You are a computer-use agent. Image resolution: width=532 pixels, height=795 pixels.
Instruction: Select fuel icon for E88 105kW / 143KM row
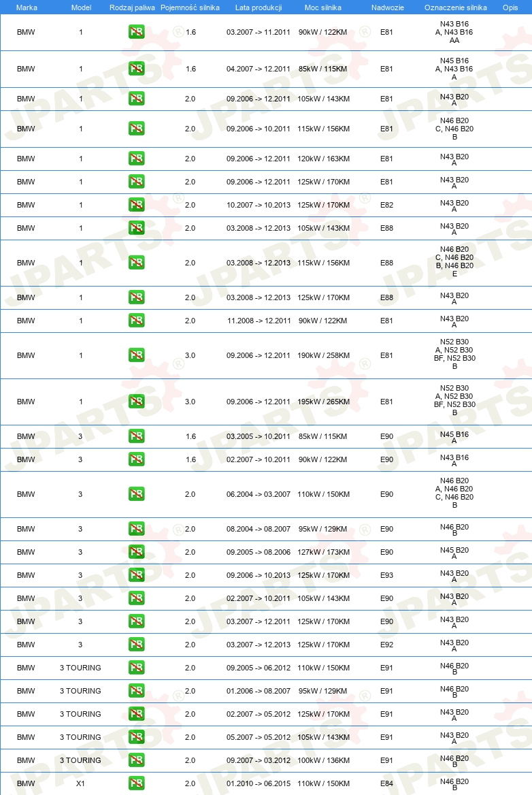[x=136, y=228]
